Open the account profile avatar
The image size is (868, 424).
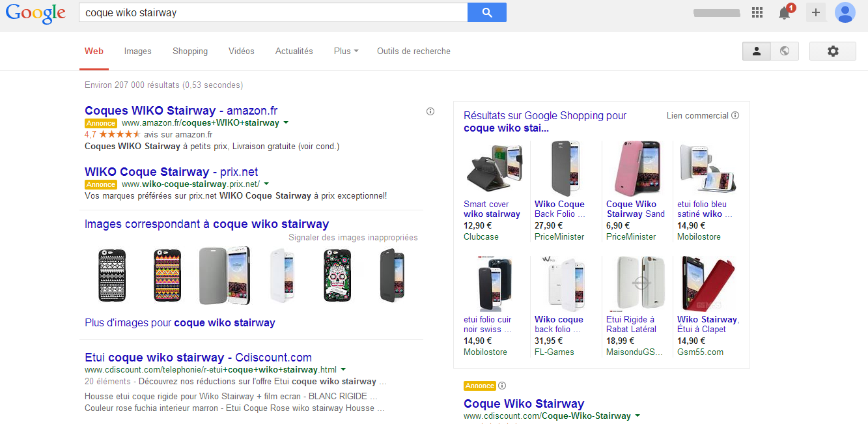845,12
